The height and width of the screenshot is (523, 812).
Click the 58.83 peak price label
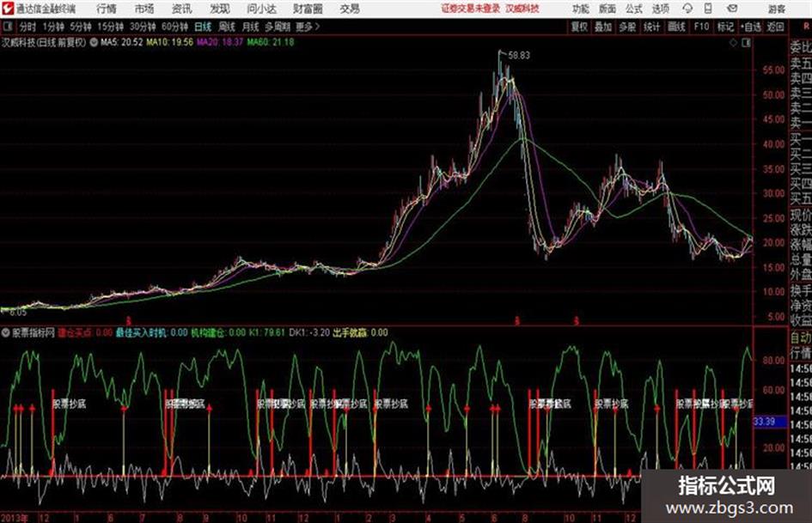(x=519, y=55)
